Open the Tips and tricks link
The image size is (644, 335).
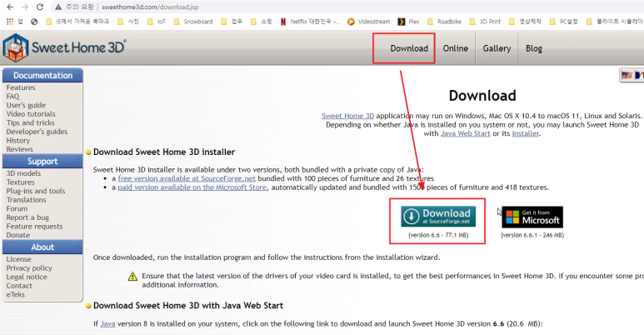tap(30, 122)
